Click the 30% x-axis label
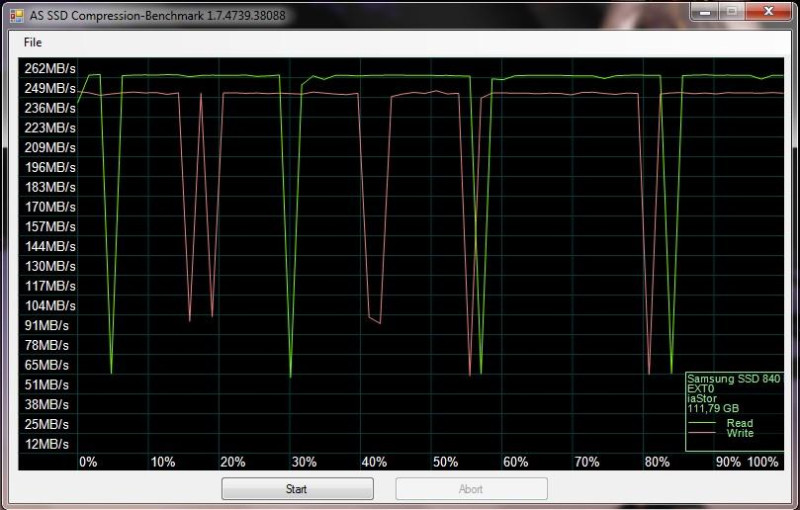Screen dimensions: 800x510 (304, 462)
